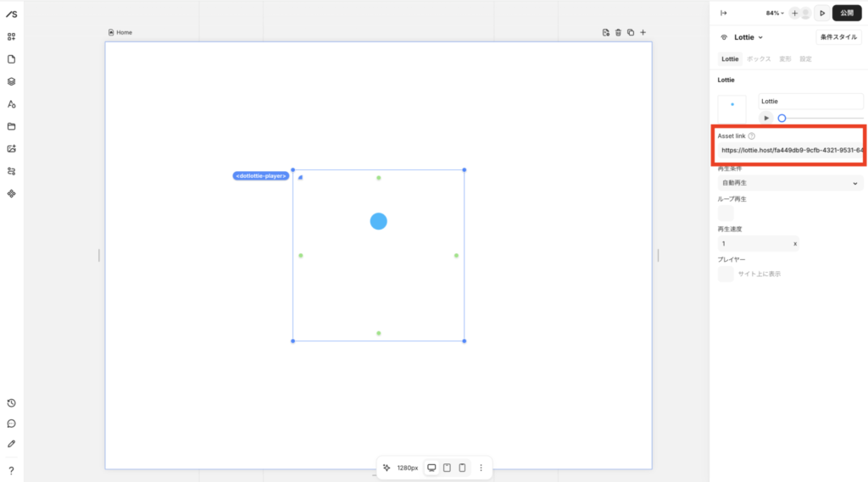868x482 pixels.
Task: Toggle the サイト上に表示 player checkbox
Action: [x=726, y=274]
